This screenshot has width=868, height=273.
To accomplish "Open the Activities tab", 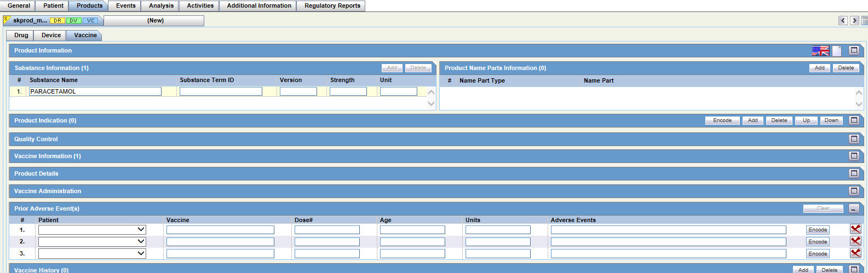I will (200, 6).
